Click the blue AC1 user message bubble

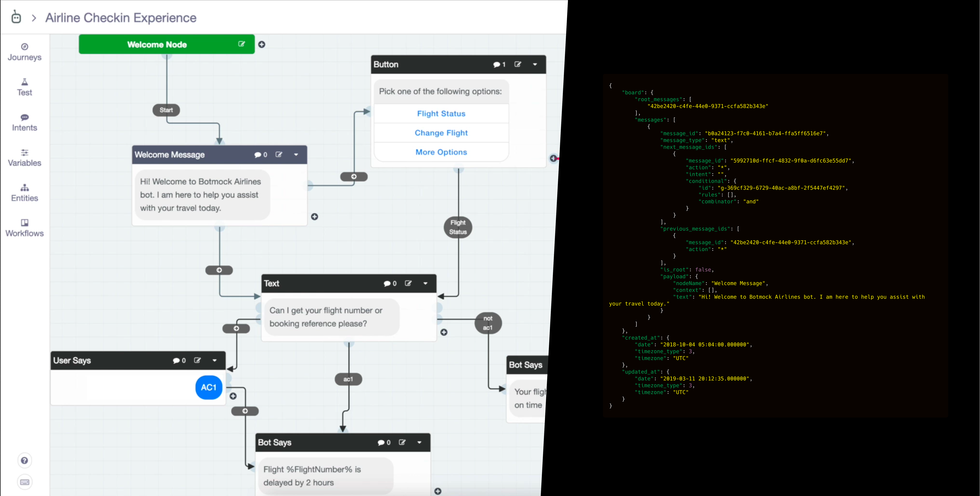(209, 387)
